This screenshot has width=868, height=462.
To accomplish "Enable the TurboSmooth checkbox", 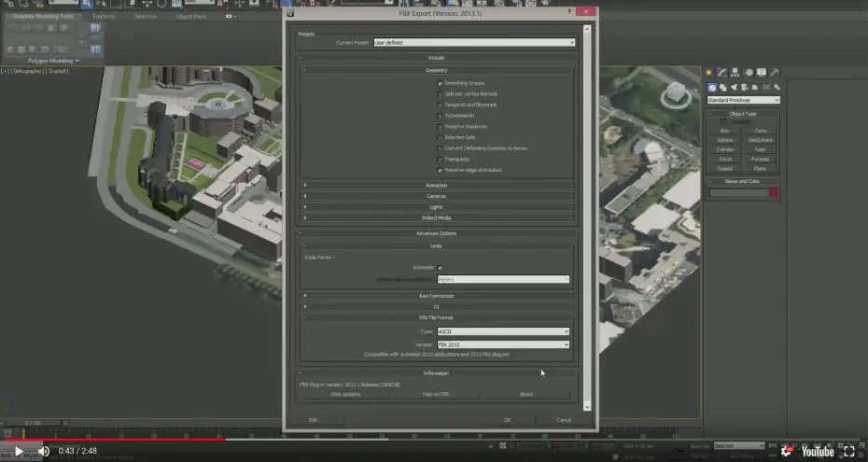I will point(440,116).
